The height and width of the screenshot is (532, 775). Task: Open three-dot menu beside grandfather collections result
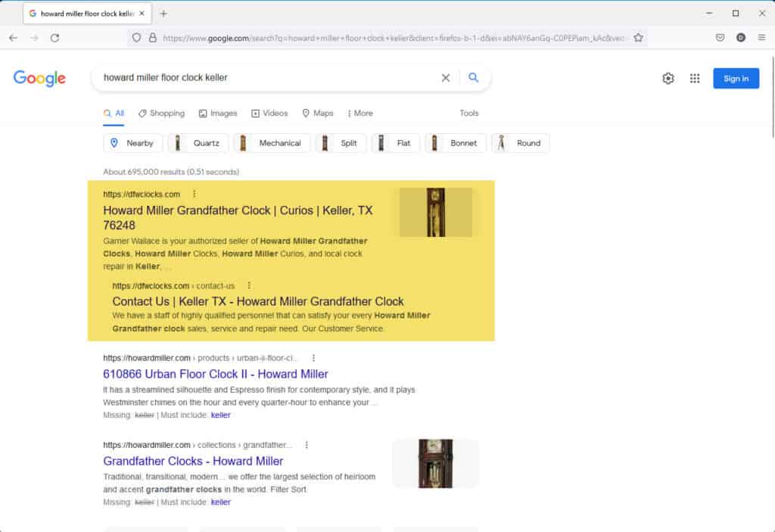[x=307, y=444]
